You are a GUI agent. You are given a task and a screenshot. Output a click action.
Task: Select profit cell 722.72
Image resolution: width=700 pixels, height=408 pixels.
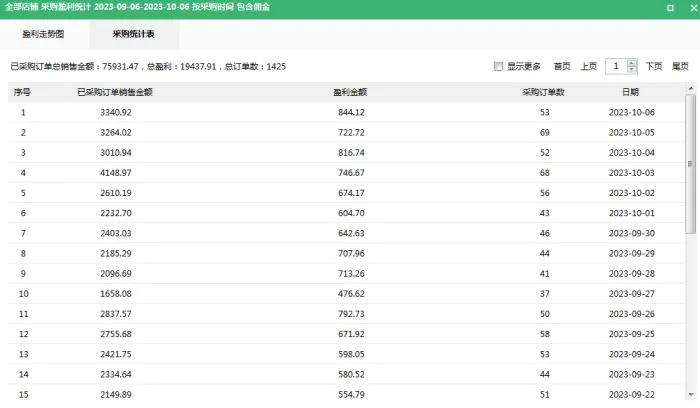click(x=351, y=133)
